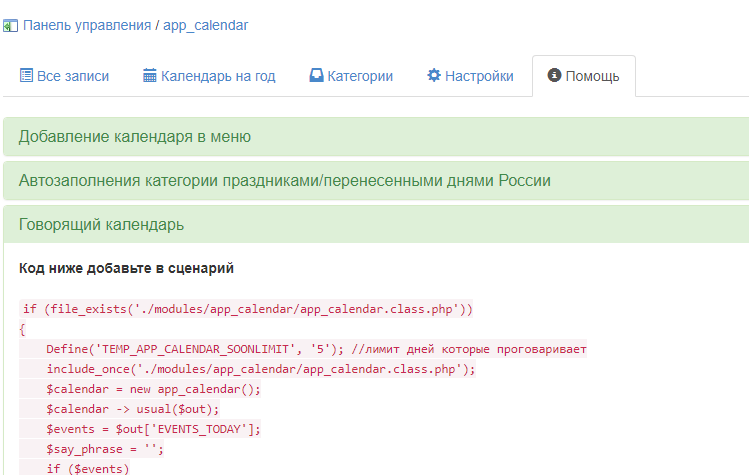Viewport: 749px width, 475px height.
Task: Click the small icon before Панель управления
Action: click(9, 26)
